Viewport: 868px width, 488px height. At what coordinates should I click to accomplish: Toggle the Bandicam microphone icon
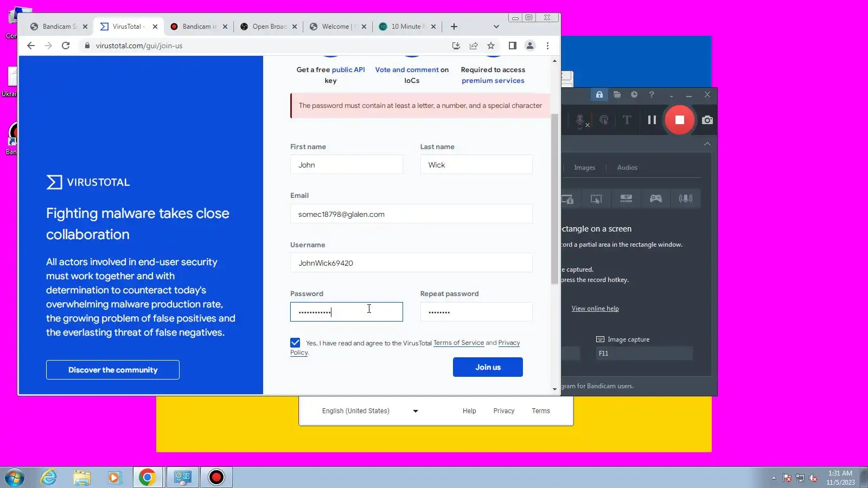[x=580, y=120]
